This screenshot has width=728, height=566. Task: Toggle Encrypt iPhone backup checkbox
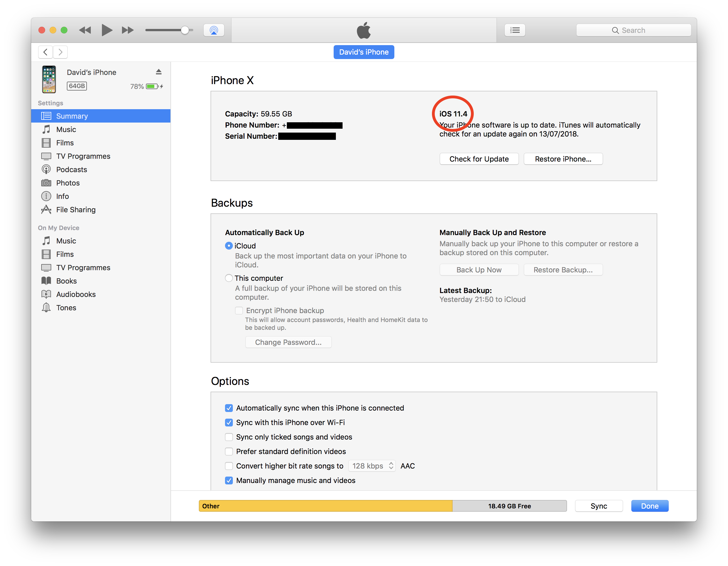click(x=239, y=310)
